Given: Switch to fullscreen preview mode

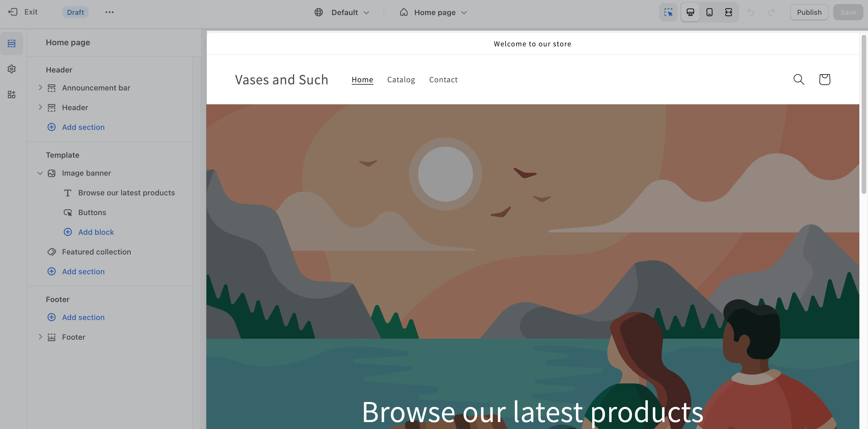Looking at the screenshot, I should (728, 12).
